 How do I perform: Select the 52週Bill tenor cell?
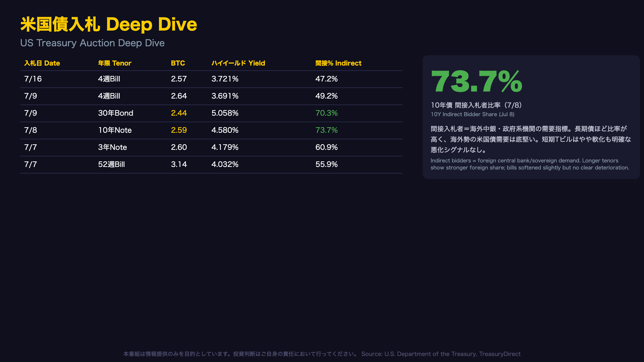111,164
